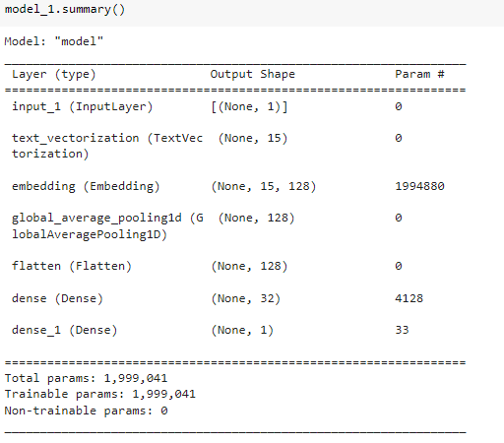
Task: Select the dense_1 (Dense) layer name
Action: (x=64, y=330)
